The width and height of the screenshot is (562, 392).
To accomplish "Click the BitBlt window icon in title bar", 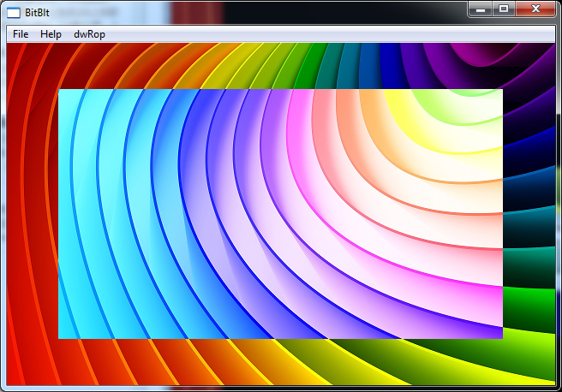I will [x=14, y=13].
